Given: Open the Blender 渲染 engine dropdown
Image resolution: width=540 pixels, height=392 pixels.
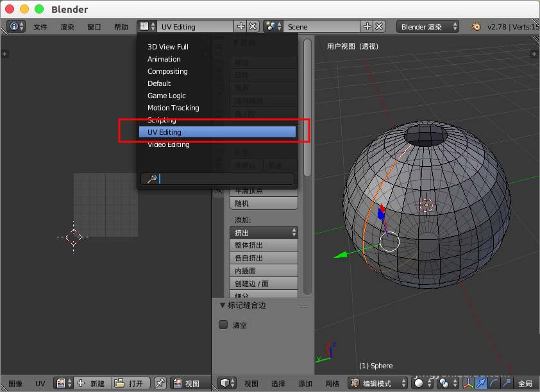Looking at the screenshot, I should point(426,26).
